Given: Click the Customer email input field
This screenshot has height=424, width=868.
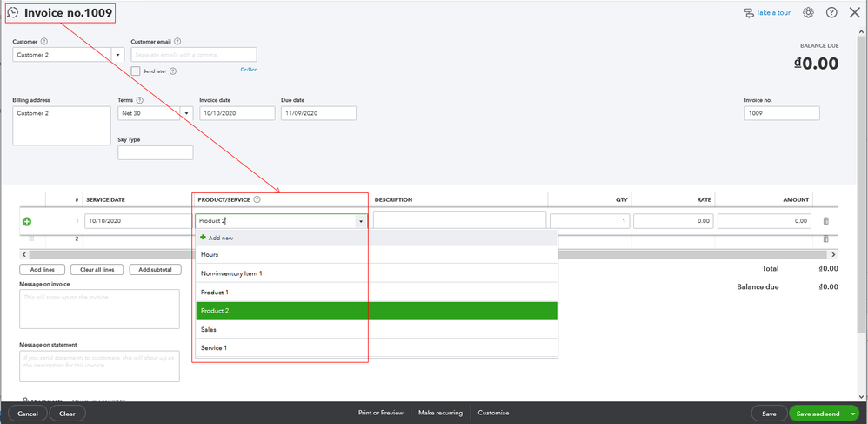Looking at the screenshot, I should tap(194, 55).
